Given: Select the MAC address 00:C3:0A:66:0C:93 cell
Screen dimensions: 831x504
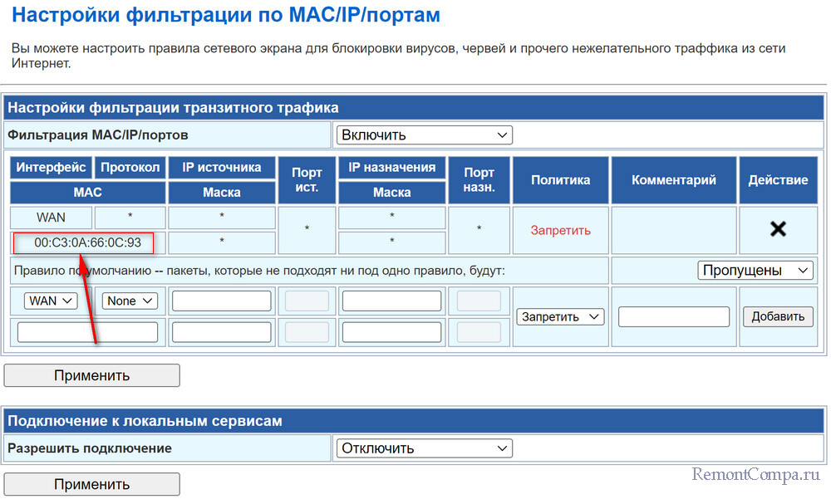Looking at the screenshot, I should (87, 243).
